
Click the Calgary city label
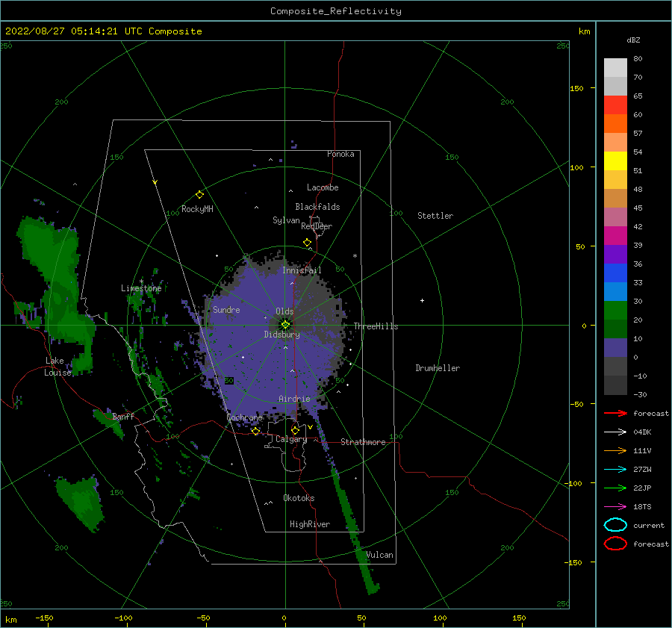pyautogui.click(x=291, y=439)
